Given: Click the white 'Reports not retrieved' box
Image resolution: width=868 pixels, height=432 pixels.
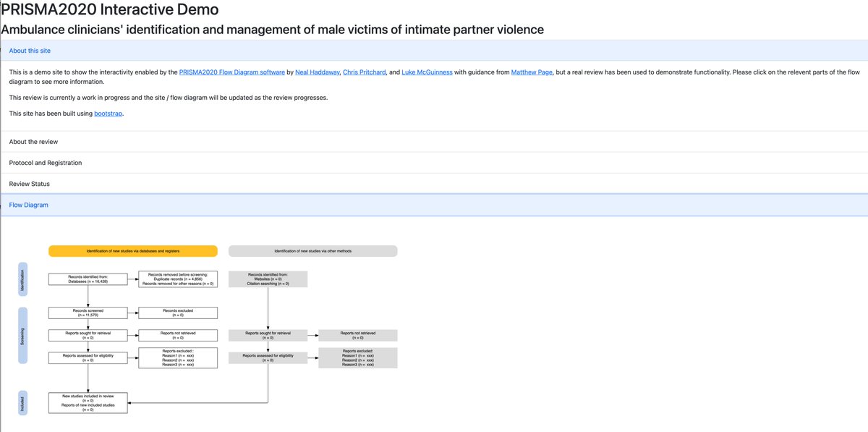Looking at the screenshot, I should click(x=178, y=336).
